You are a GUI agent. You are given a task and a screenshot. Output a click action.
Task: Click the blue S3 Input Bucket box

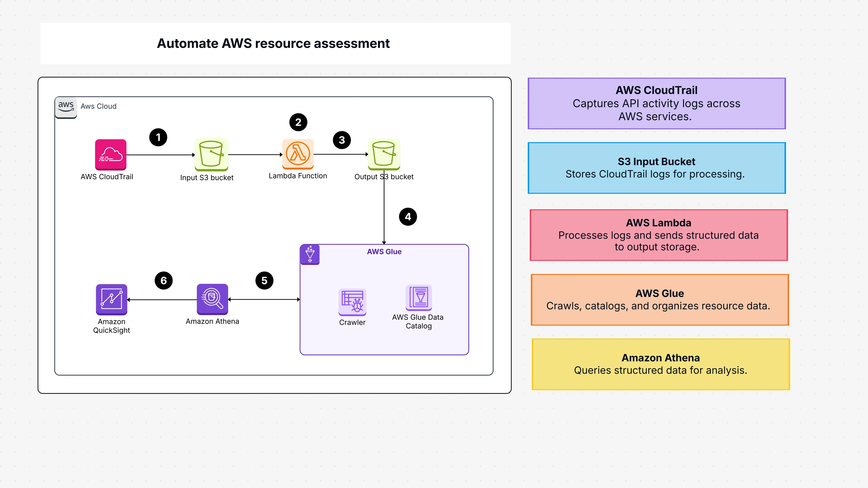656,168
